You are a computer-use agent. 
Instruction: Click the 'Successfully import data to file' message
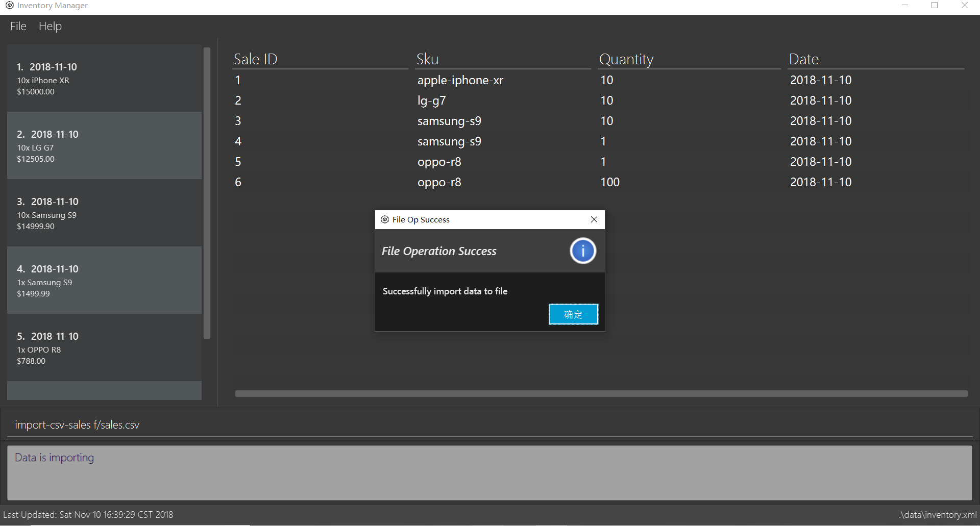pyautogui.click(x=445, y=291)
